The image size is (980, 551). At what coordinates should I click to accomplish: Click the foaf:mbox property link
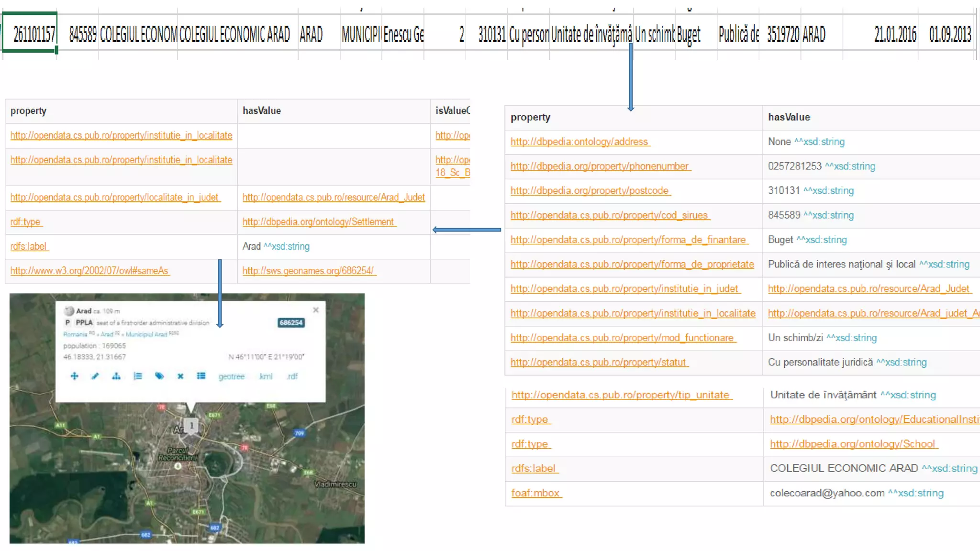coord(536,493)
